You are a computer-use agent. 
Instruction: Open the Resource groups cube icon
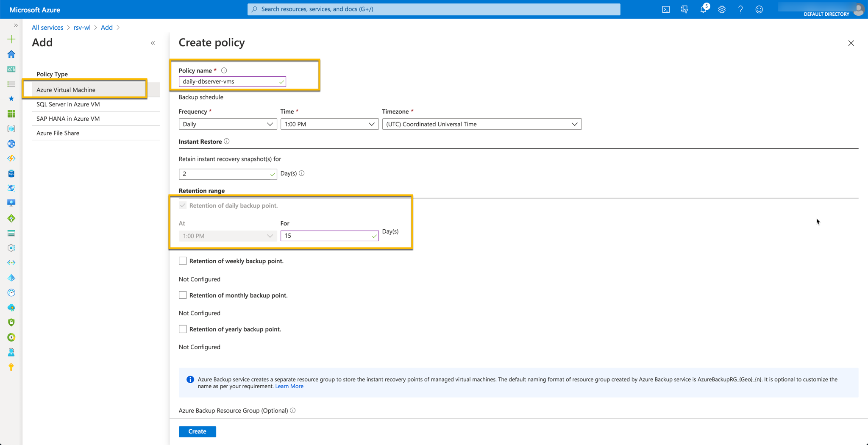click(11, 128)
